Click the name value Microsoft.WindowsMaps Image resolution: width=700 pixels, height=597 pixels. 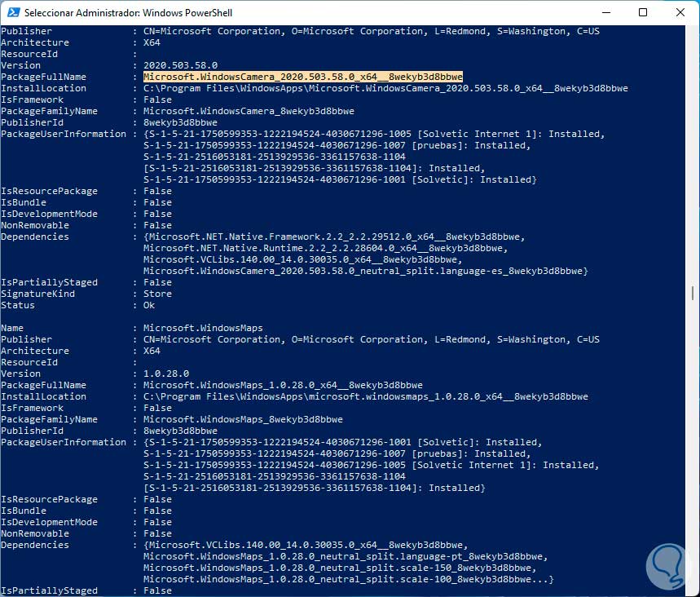pyautogui.click(x=203, y=328)
